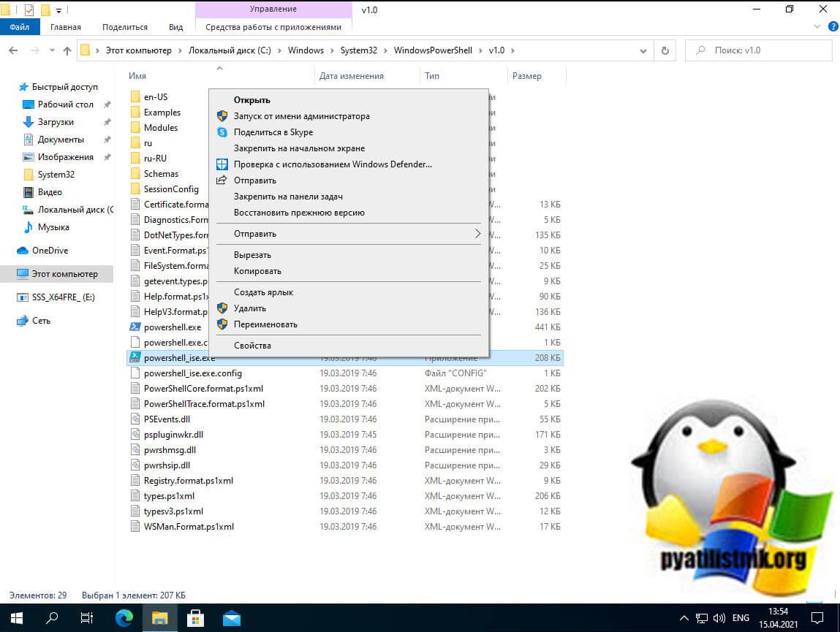840x632 pixels.
Task: Choose Проверка с использованием Windows Defender
Action: 348,164
